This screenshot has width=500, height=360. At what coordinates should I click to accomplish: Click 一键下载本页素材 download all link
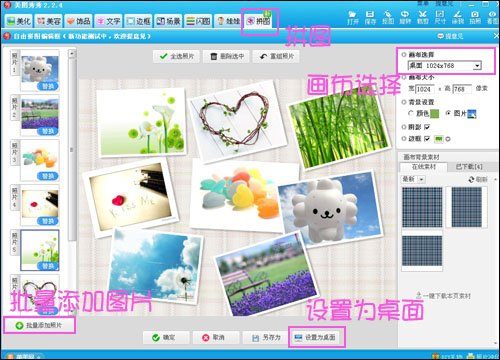click(443, 296)
